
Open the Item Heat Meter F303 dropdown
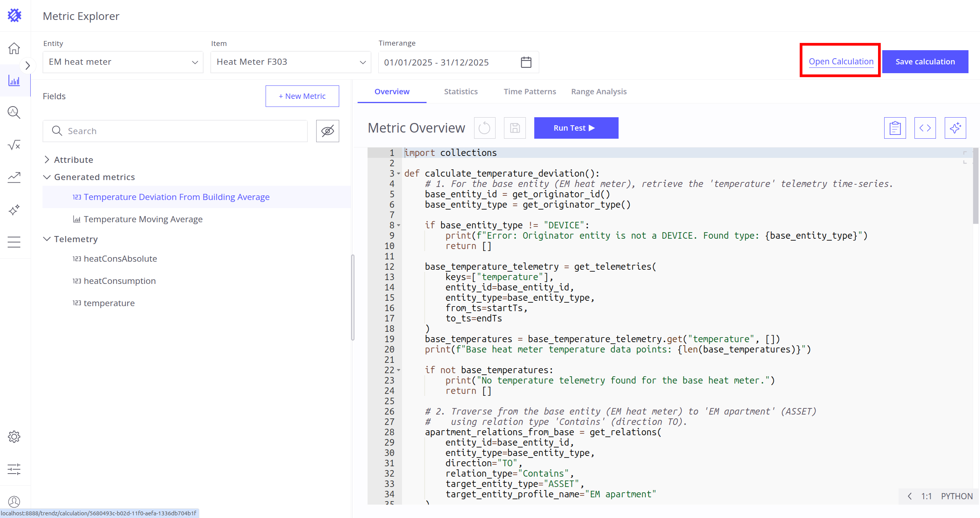291,62
